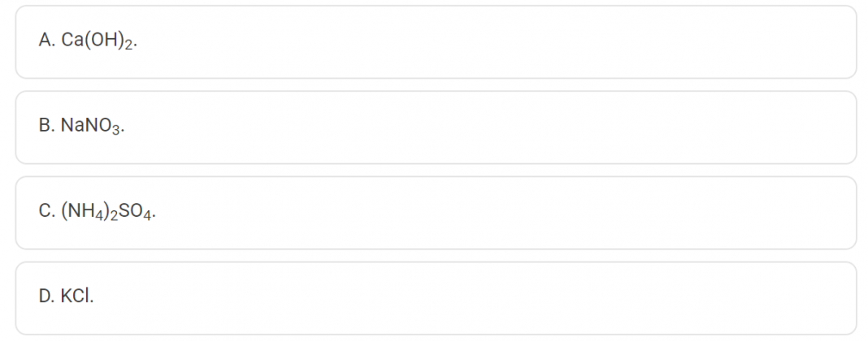The height and width of the screenshot is (341, 868).
Task: Click the letter C option label
Action: [x=44, y=213]
